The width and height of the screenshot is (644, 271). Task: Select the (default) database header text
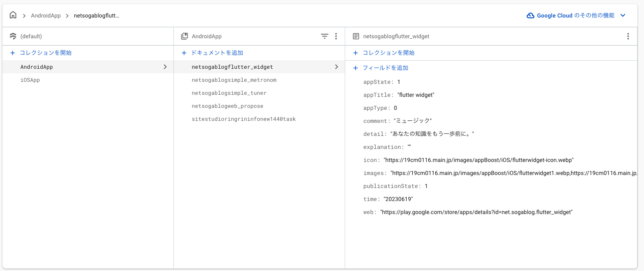(x=31, y=36)
